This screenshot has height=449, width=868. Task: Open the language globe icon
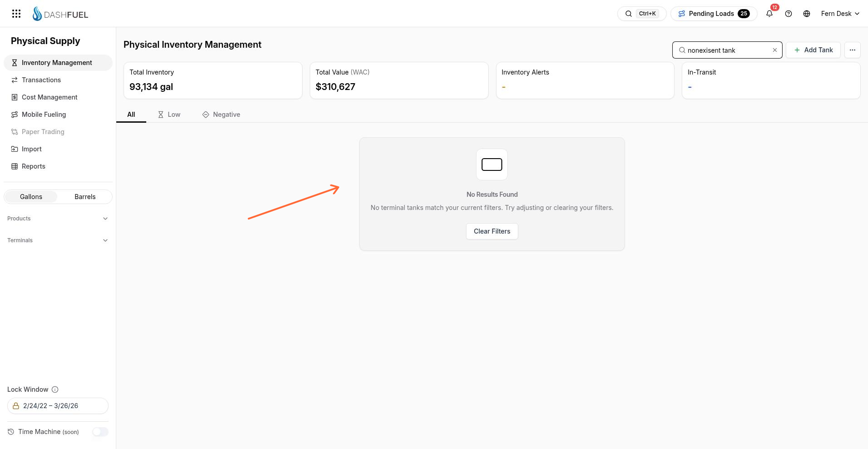click(x=807, y=14)
